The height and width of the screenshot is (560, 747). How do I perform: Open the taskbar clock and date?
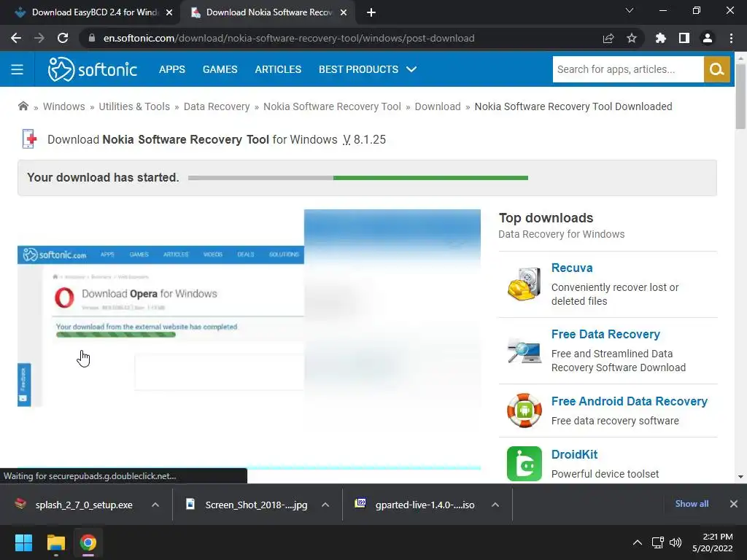713,542
